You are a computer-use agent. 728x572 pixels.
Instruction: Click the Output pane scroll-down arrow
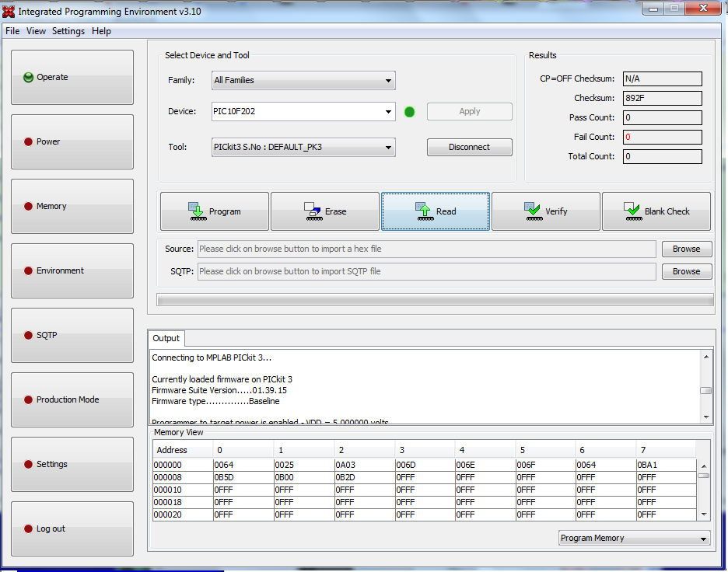point(706,417)
